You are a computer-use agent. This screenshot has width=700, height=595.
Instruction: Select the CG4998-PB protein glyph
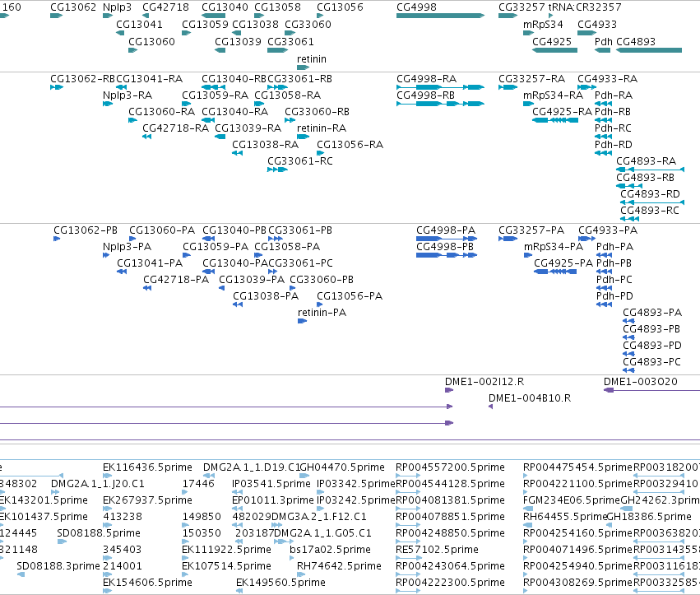point(447,255)
